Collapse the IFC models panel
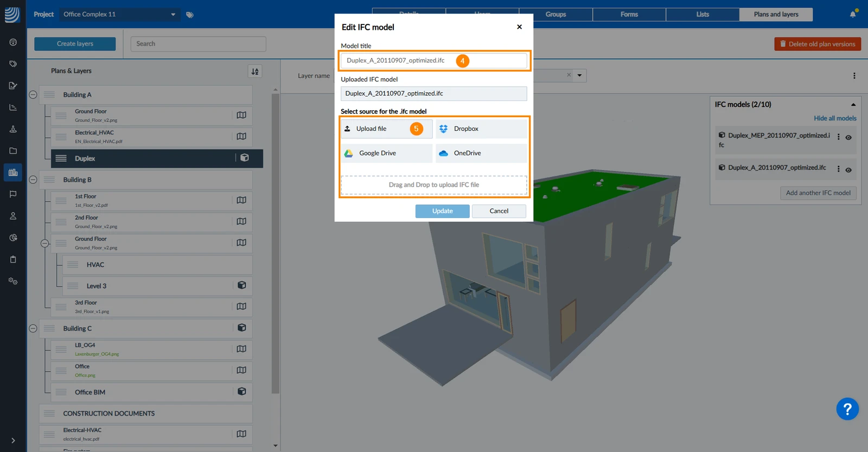The height and width of the screenshot is (452, 868). [x=853, y=105]
